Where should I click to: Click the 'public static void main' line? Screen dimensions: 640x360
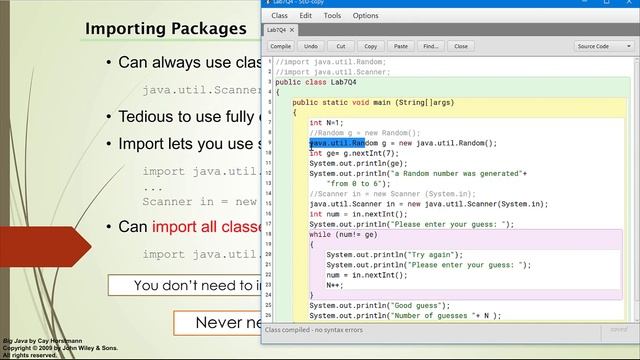point(373,102)
